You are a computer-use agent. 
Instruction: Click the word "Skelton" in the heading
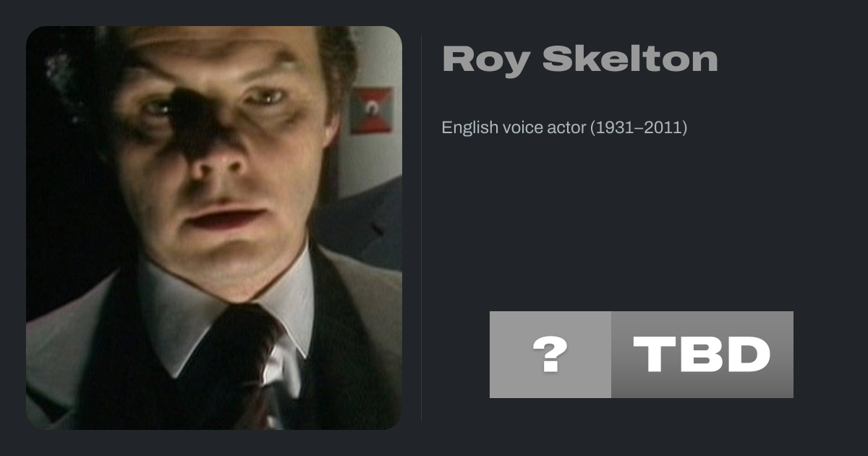(x=630, y=59)
